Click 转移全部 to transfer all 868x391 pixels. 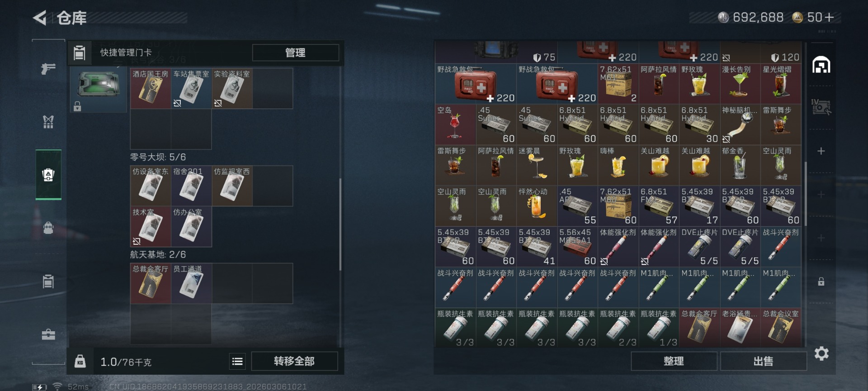tap(294, 361)
